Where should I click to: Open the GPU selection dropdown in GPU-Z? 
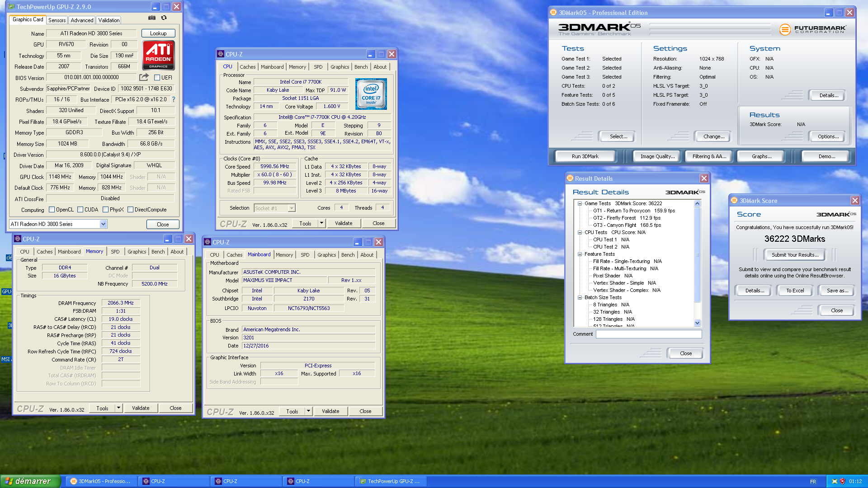pyautogui.click(x=103, y=224)
